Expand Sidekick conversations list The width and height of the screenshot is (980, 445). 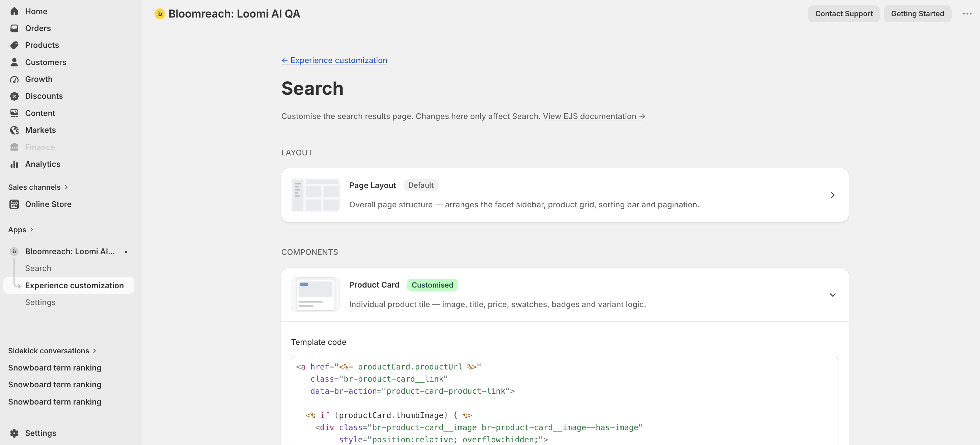pos(52,350)
